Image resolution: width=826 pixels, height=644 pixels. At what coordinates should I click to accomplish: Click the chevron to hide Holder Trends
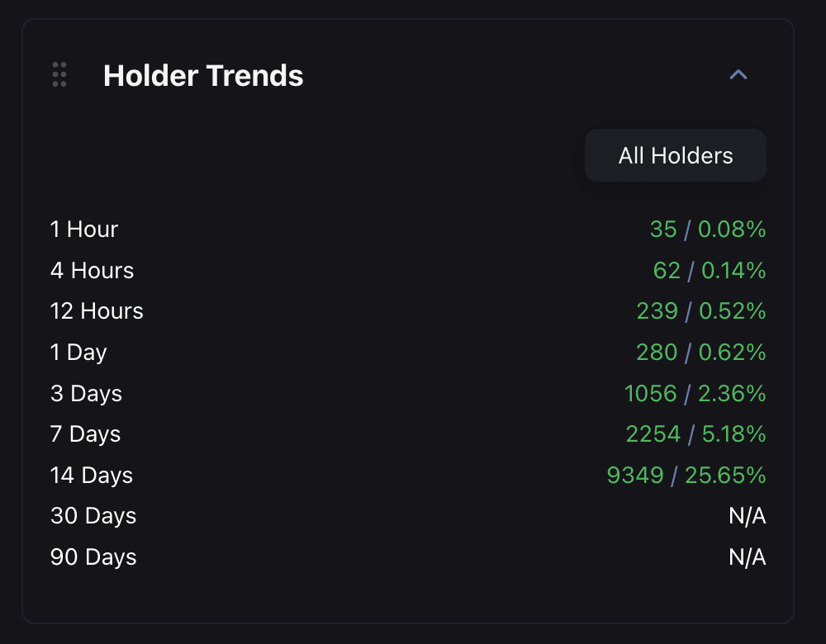(x=738, y=74)
